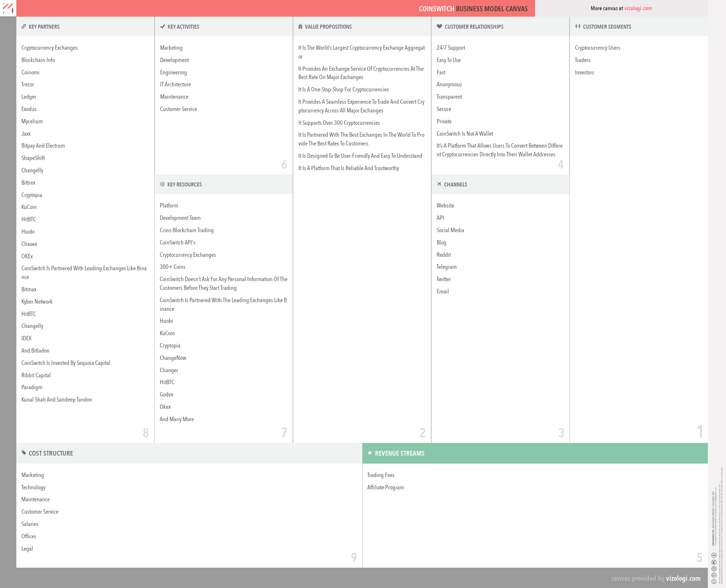Click the Key Activities checkmark icon
The image size is (726, 588).
click(x=163, y=26)
